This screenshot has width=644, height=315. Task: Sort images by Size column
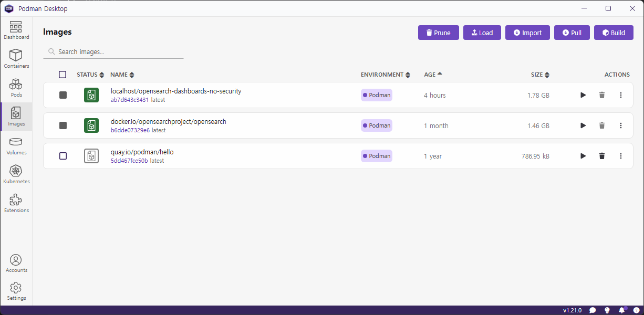point(541,75)
